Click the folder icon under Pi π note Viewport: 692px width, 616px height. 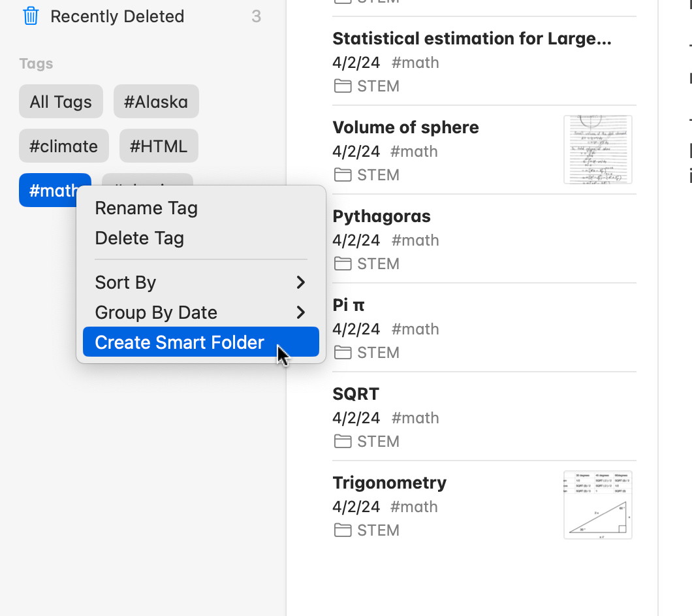(x=342, y=353)
